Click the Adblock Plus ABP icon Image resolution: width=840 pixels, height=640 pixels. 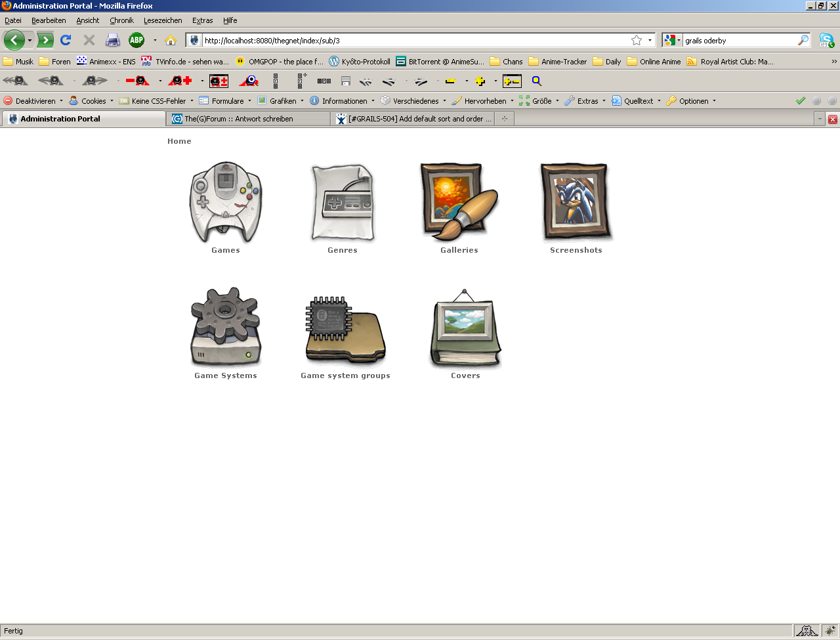click(x=136, y=40)
